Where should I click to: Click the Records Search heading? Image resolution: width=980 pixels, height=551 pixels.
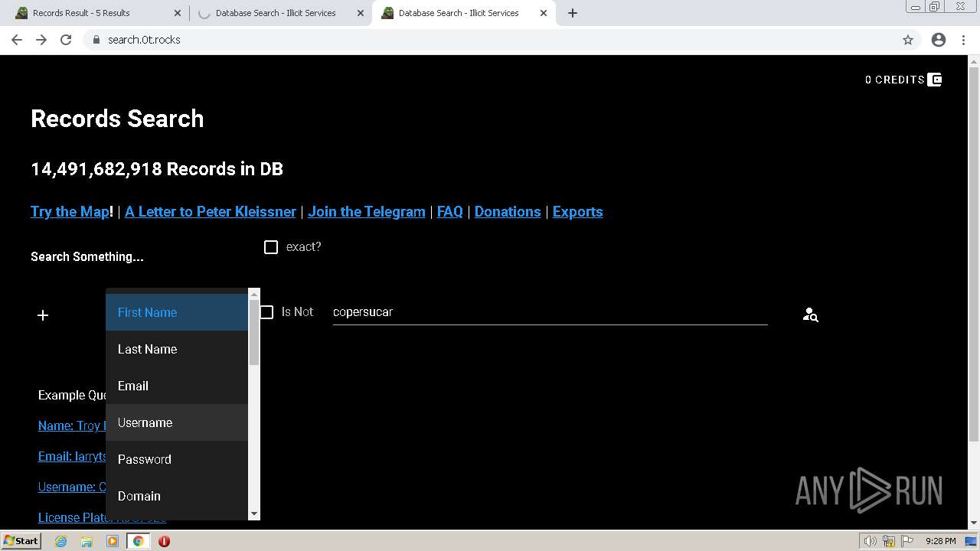(117, 119)
